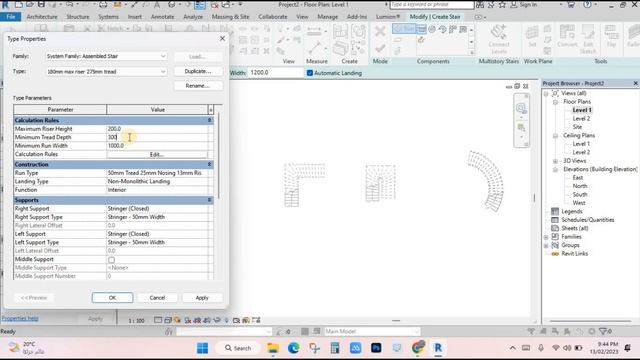This screenshot has height=360, width=640.
Task: Click the Sign In user icon
Action: 514,5
